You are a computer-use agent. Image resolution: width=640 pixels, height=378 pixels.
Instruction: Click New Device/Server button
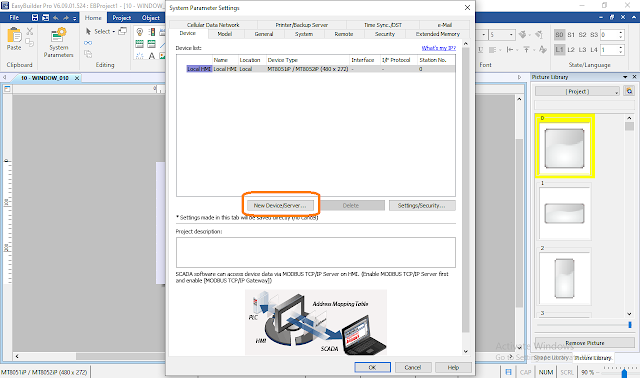[x=280, y=205]
